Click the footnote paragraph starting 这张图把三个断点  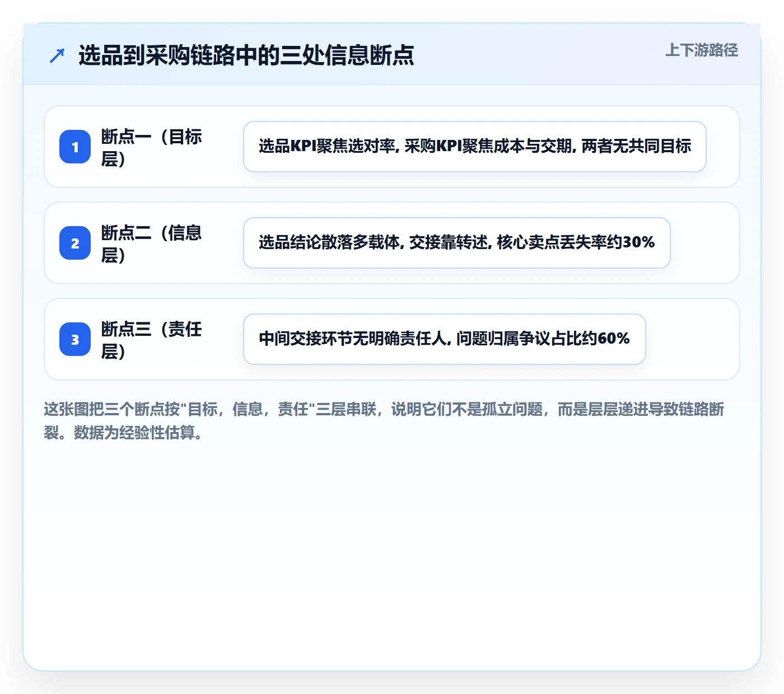click(x=384, y=421)
